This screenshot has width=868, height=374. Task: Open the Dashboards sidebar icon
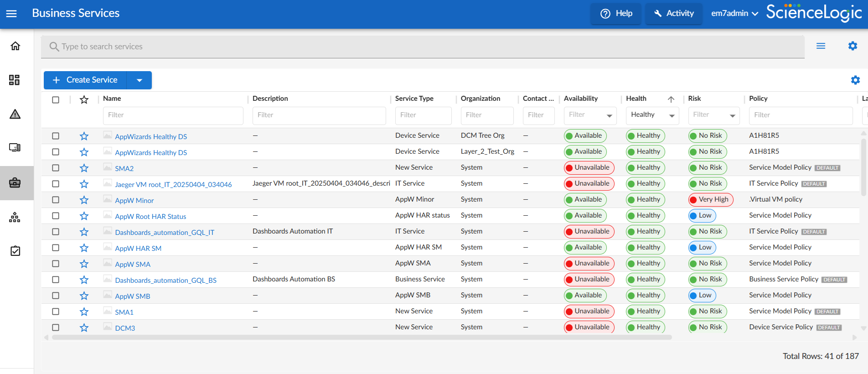point(15,80)
